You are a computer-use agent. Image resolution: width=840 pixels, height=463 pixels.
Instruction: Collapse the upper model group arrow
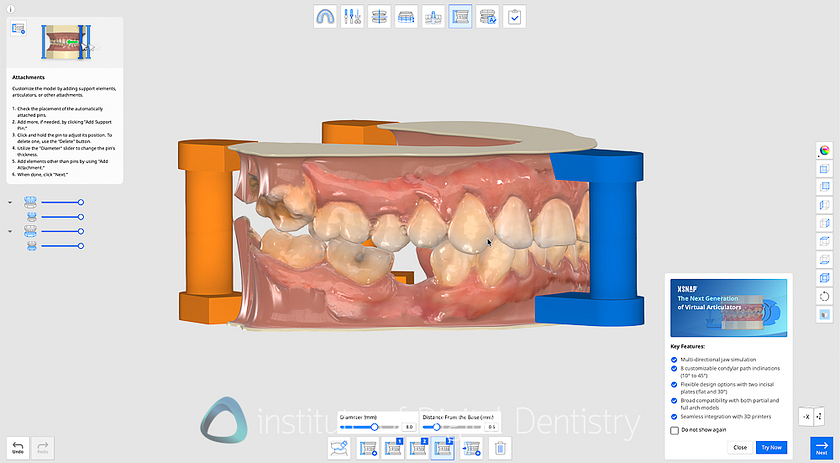[10, 202]
